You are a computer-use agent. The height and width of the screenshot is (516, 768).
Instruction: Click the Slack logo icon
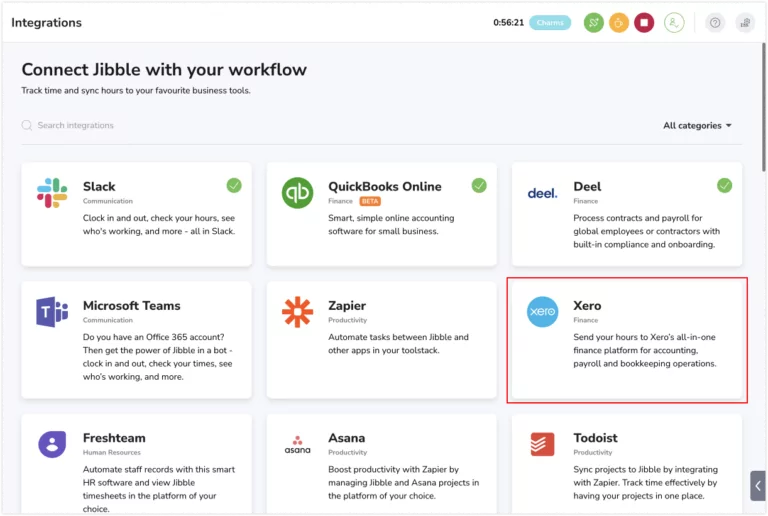tap(52, 193)
